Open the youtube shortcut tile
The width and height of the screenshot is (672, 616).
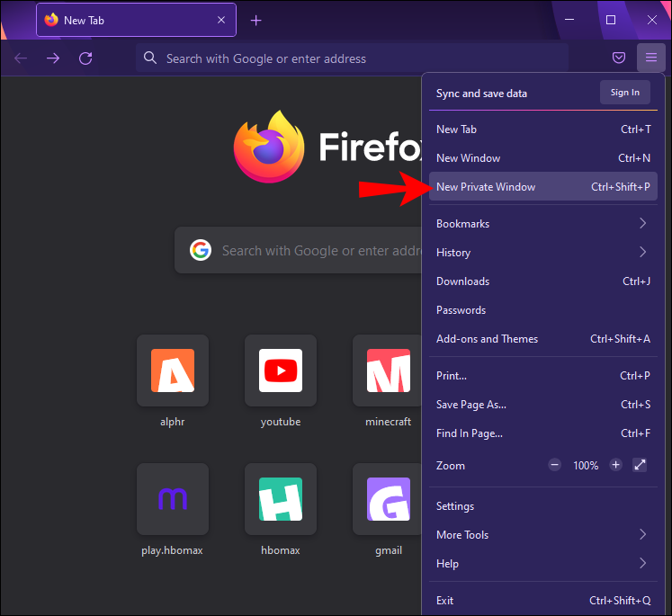pos(281,370)
